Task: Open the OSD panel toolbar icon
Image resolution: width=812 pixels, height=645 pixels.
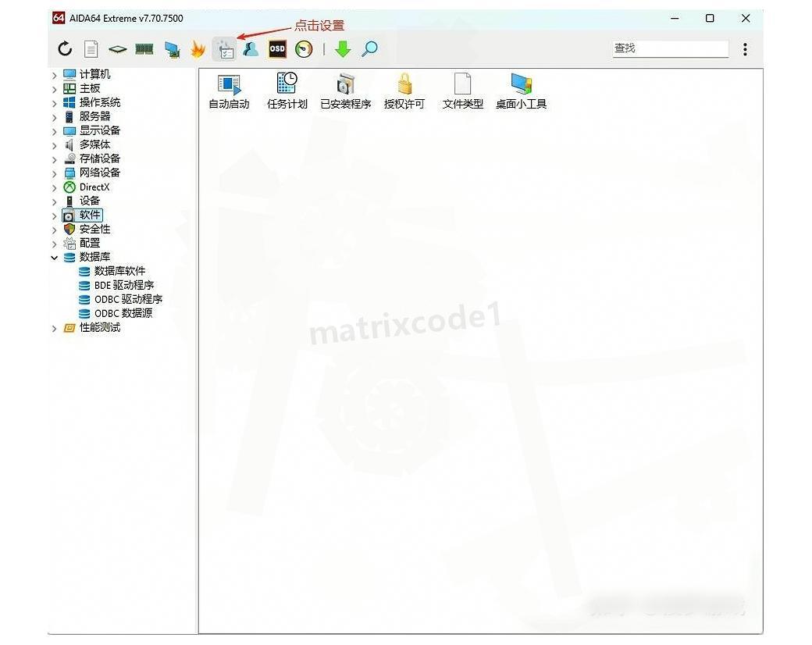Action: (277, 49)
